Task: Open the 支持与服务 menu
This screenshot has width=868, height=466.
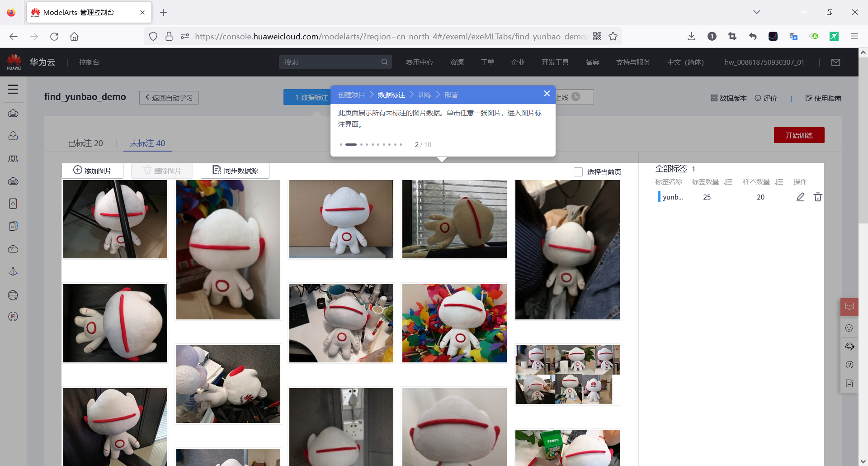Action: pyautogui.click(x=633, y=62)
